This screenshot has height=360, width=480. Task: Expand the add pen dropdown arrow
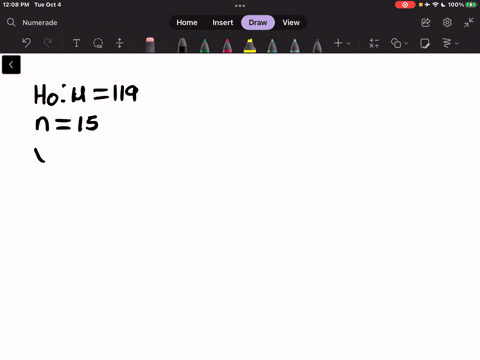[x=348, y=43]
